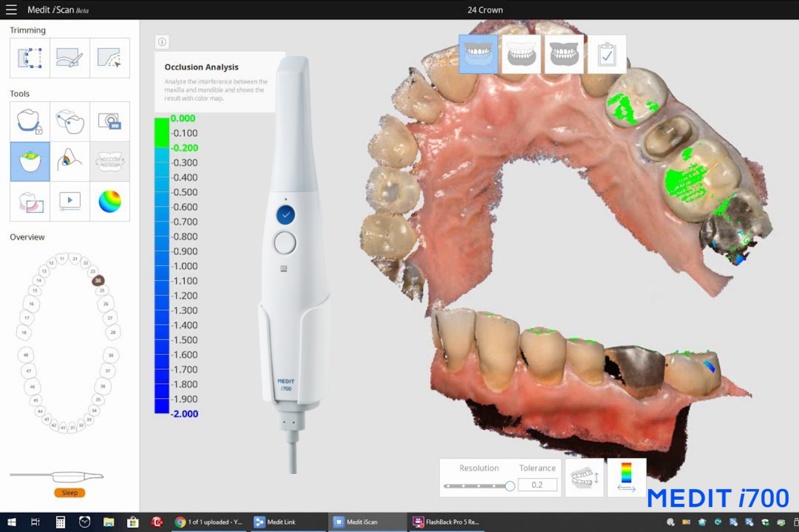Select tooth 21 in the Overview chart
The image size is (799, 532).
tap(75, 259)
